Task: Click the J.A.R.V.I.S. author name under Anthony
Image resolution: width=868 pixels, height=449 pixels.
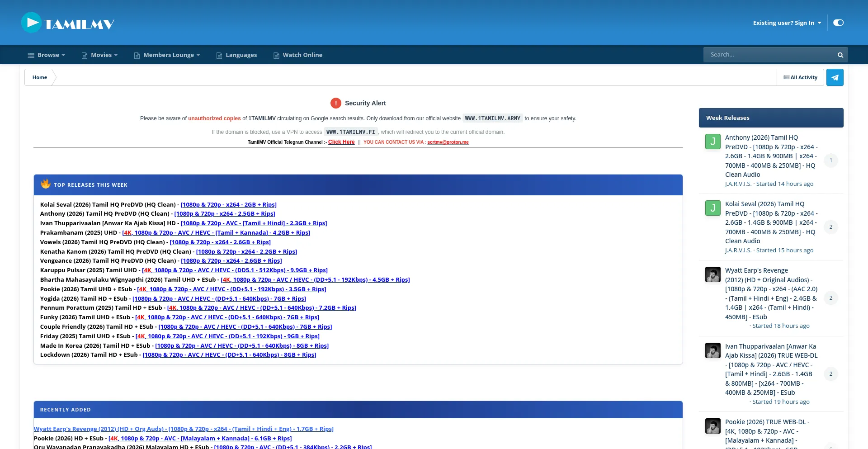Action: [738, 184]
